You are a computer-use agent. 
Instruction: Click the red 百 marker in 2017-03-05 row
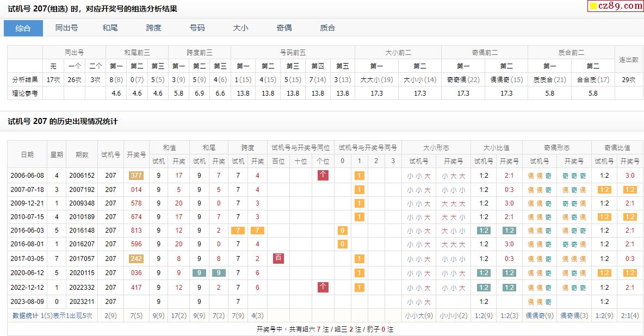click(278, 258)
